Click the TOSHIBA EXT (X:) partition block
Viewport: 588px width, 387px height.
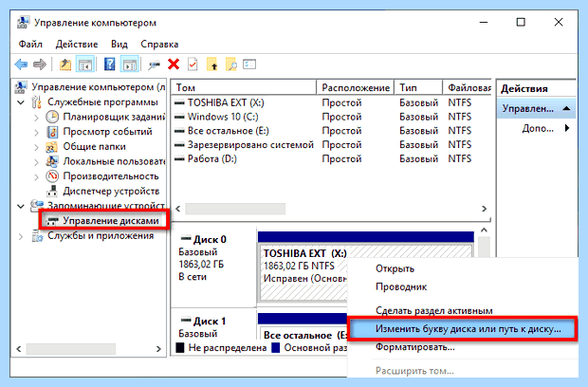303,272
